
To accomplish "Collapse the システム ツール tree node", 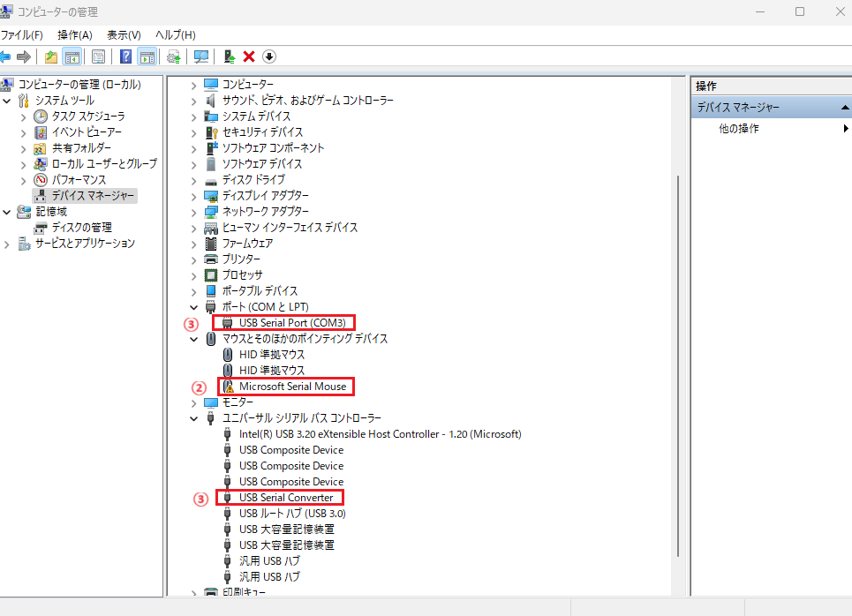I will [7, 101].
